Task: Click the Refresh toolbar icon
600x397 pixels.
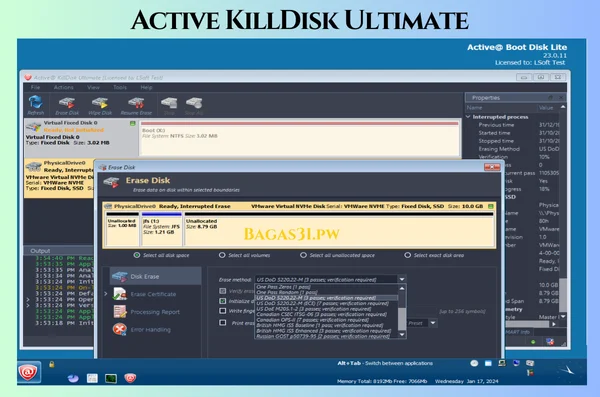Action: point(36,103)
